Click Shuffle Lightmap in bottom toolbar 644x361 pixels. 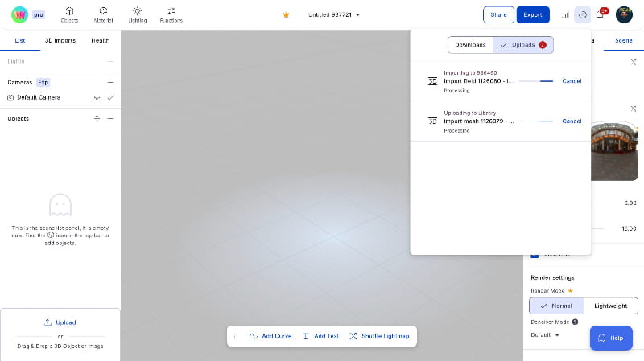pyautogui.click(x=379, y=336)
